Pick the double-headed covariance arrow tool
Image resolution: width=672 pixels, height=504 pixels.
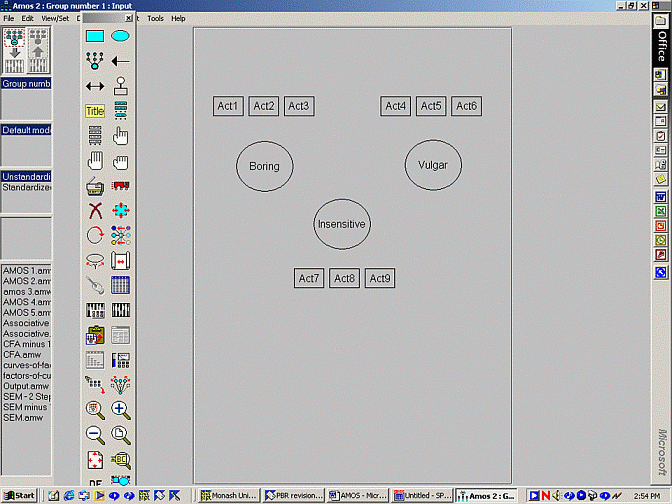(x=95, y=86)
